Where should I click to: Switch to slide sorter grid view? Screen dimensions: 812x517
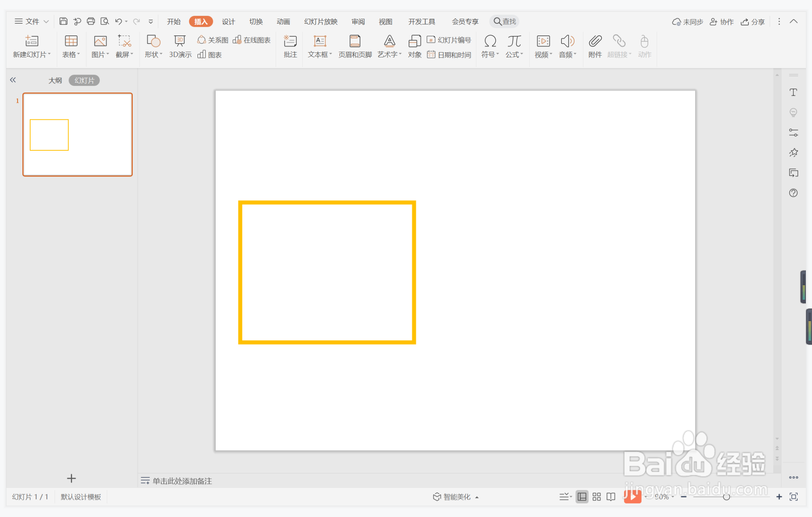click(597, 497)
